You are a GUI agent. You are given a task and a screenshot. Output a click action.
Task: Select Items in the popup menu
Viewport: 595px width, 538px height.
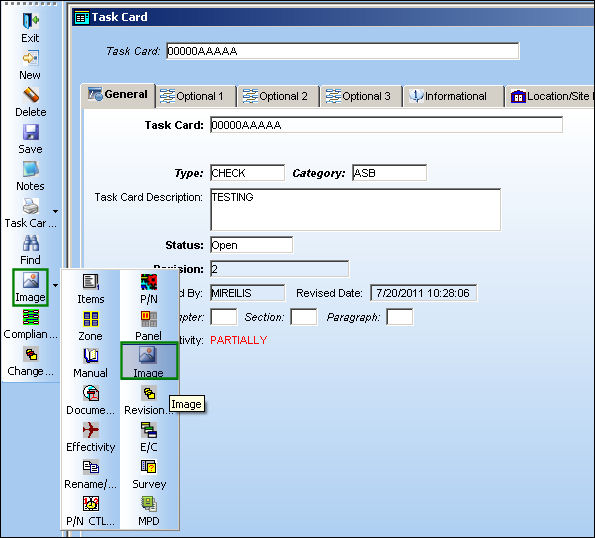91,289
